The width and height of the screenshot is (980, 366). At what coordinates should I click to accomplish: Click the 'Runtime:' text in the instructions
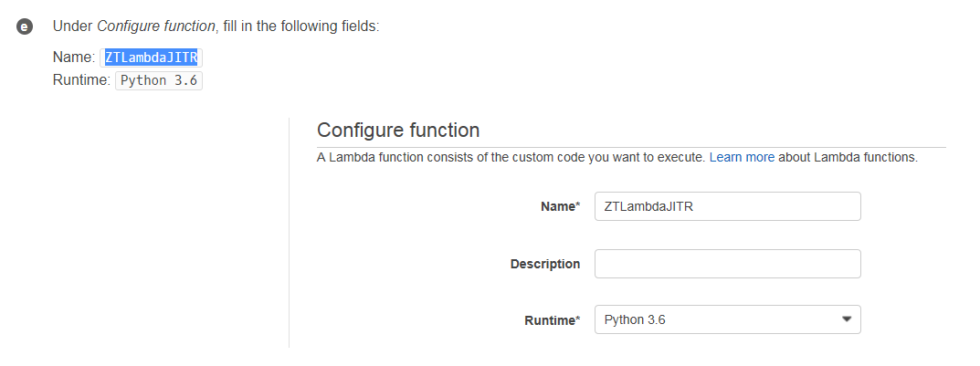82,80
